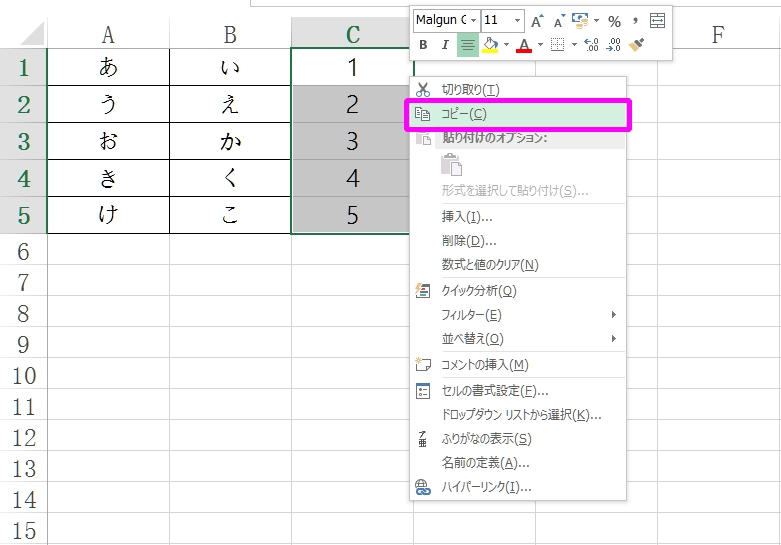The image size is (781, 545).
Task: Toggle italic formatting in mini toolbar
Action: 445,45
